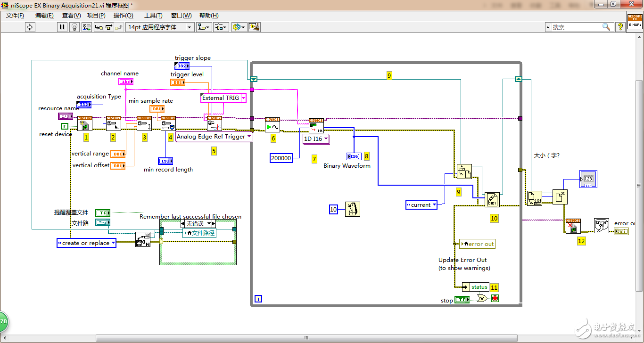
Task: Open the context help question mark
Action: click(620, 27)
